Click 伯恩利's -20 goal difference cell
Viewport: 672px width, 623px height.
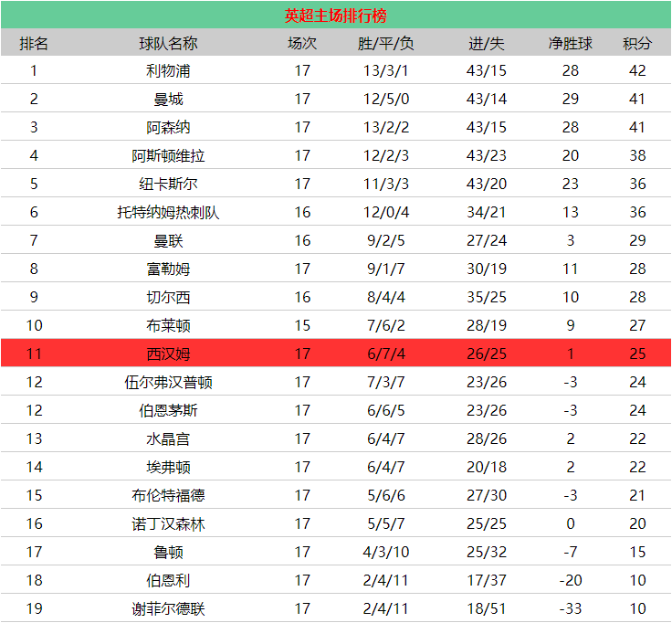pos(570,580)
